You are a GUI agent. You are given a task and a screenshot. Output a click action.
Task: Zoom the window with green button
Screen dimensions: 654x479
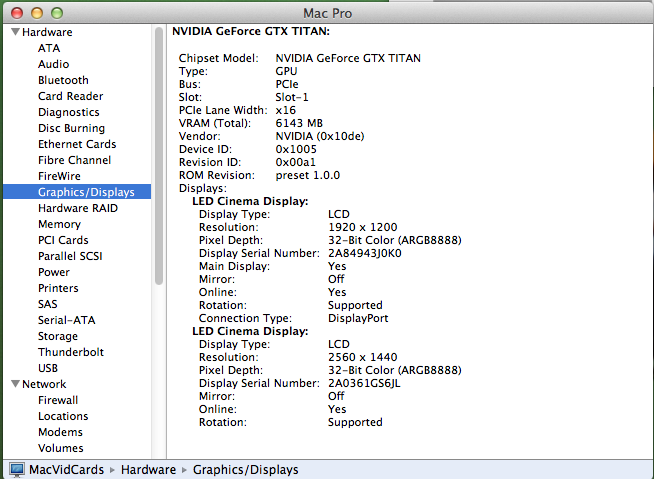pos(57,13)
